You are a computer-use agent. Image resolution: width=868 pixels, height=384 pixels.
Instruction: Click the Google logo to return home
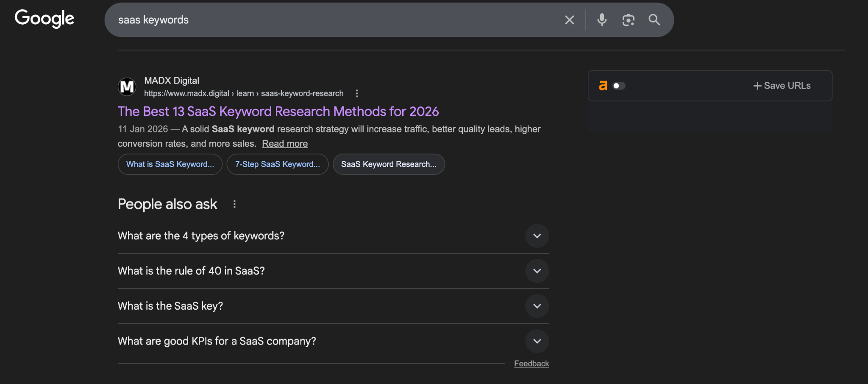[44, 18]
